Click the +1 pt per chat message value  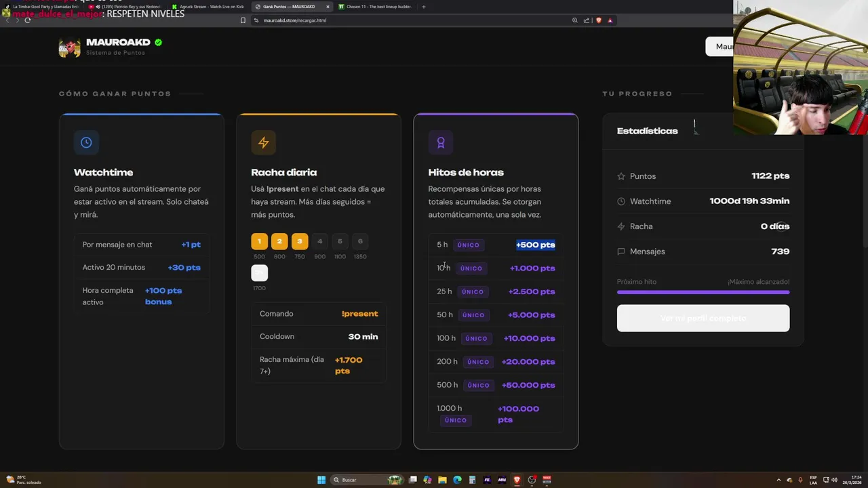click(x=191, y=245)
